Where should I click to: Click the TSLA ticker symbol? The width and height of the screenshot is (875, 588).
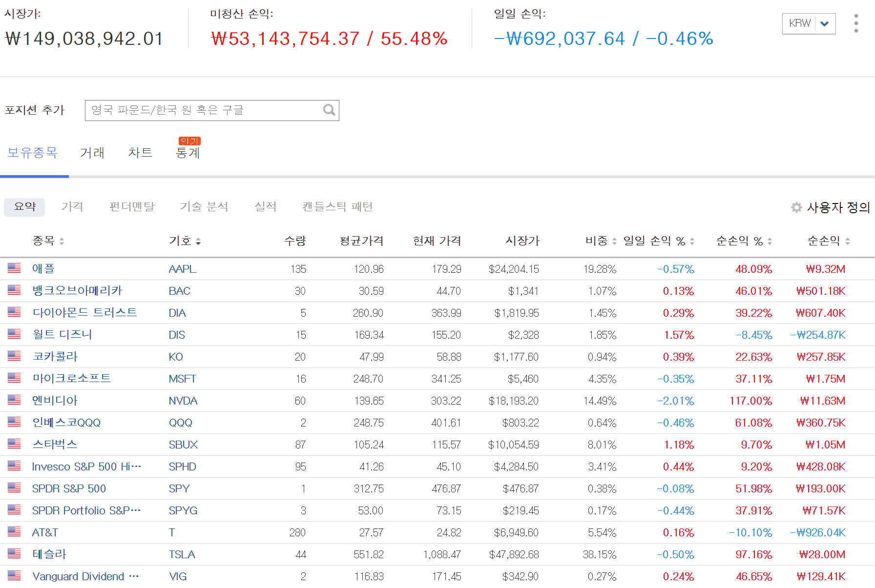(182, 554)
